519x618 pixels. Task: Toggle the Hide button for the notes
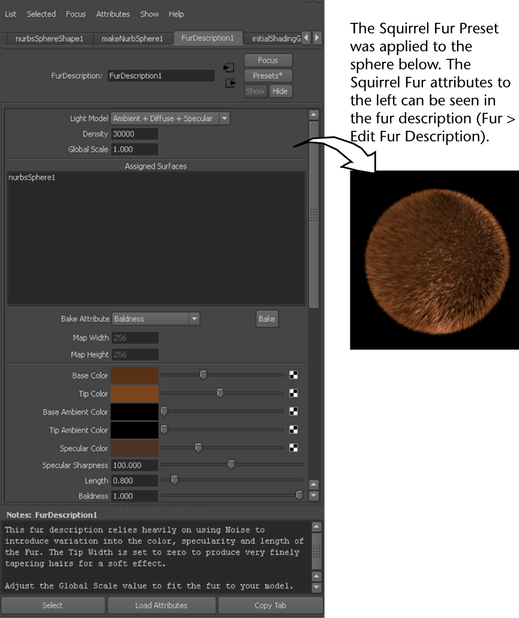[x=280, y=91]
